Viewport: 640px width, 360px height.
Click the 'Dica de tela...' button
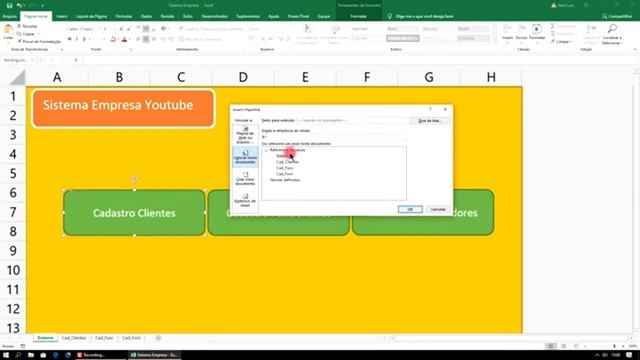pyautogui.click(x=430, y=121)
